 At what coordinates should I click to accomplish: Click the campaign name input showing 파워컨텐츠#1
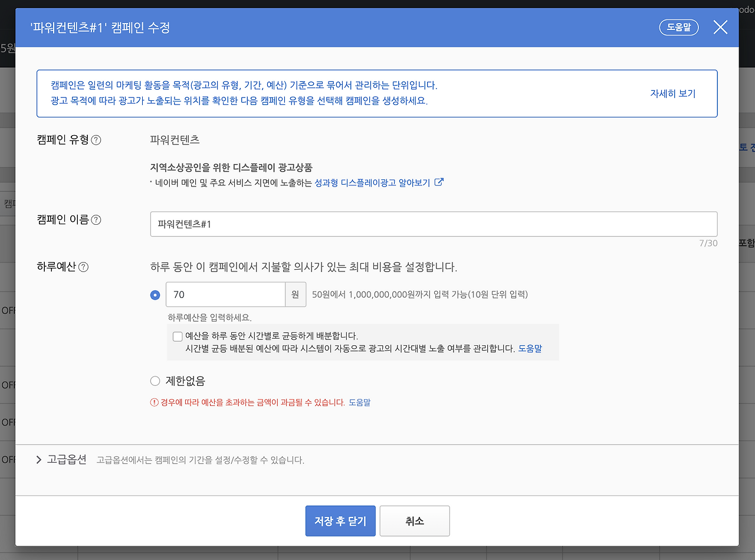click(x=434, y=224)
